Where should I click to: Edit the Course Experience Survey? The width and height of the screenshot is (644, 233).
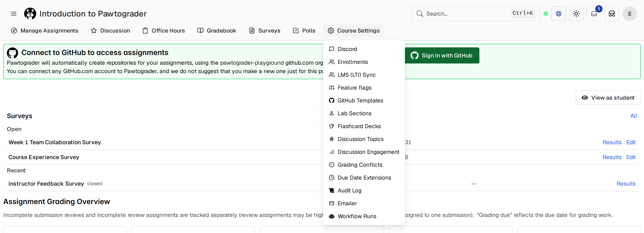pyautogui.click(x=631, y=157)
